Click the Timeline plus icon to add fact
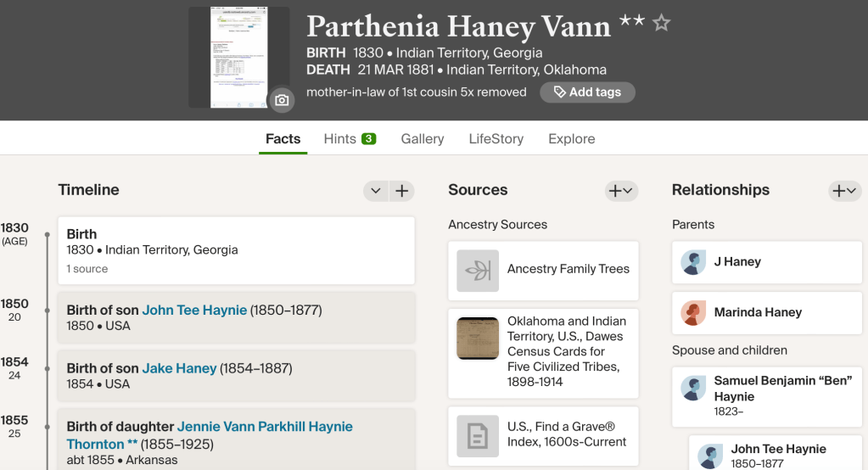 click(402, 191)
